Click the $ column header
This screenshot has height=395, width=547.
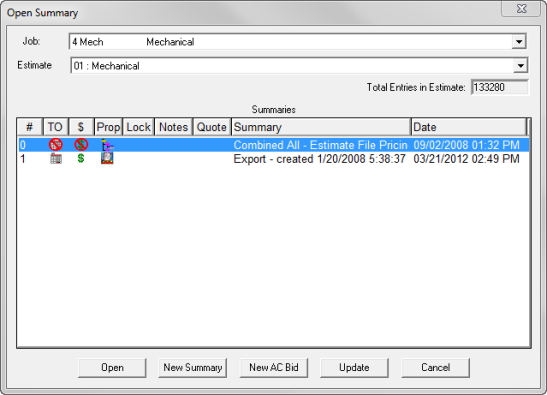click(x=81, y=127)
